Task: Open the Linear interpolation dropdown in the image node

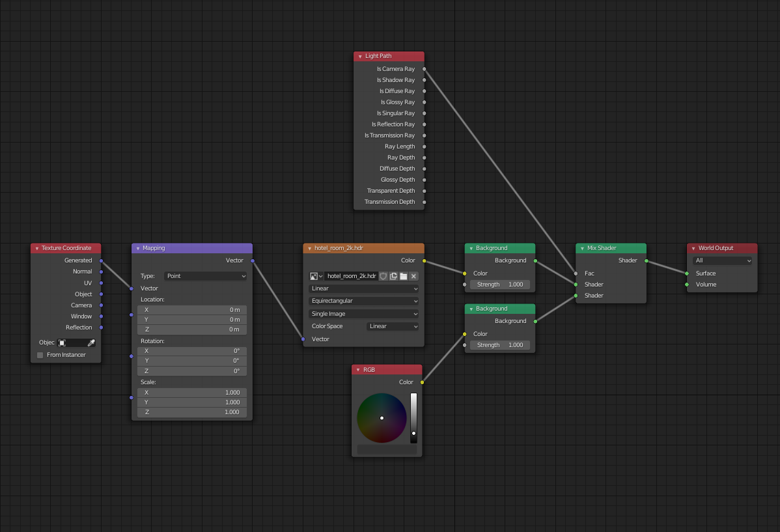Action: point(364,288)
